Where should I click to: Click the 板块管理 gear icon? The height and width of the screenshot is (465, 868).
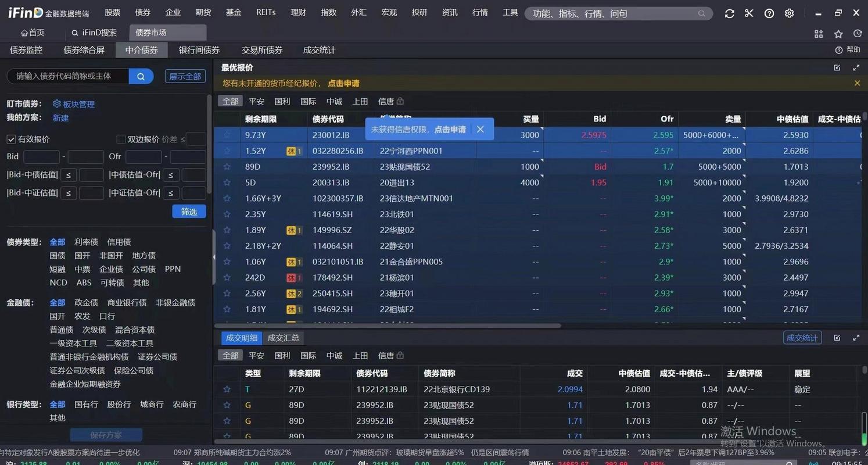tap(57, 104)
